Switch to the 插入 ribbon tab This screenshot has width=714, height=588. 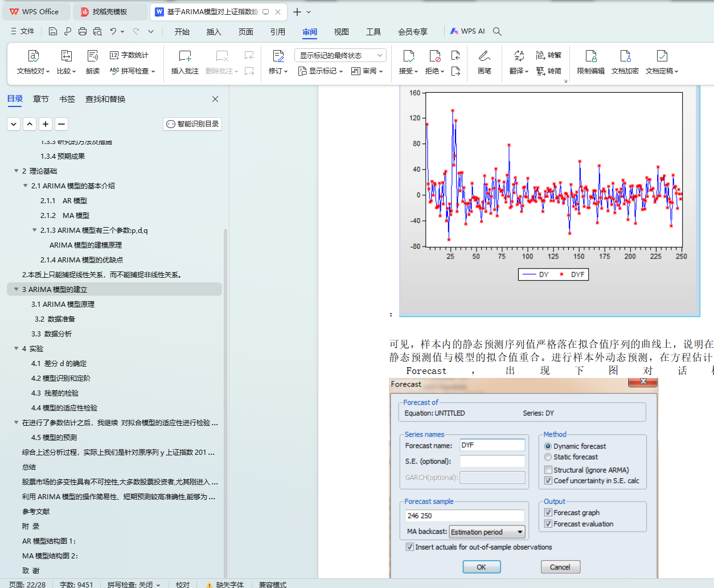[214, 32]
